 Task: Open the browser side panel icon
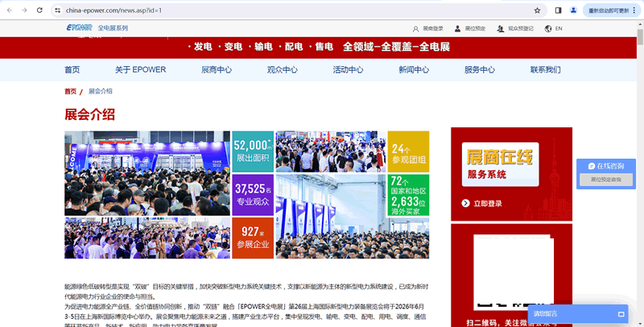(x=558, y=10)
